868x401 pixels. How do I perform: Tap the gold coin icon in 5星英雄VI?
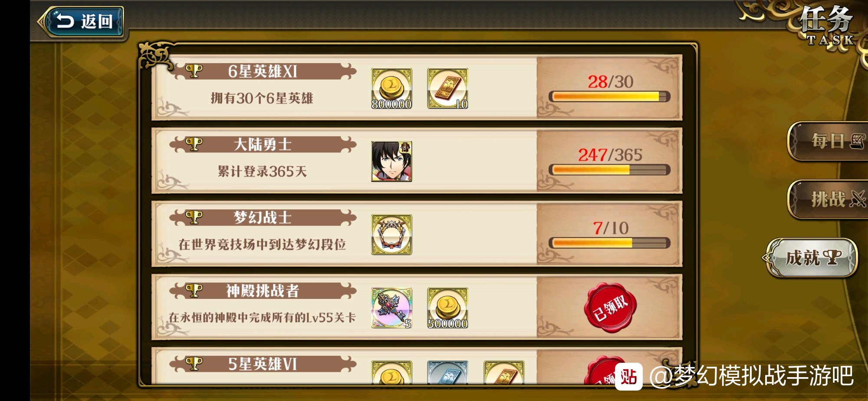(x=391, y=373)
